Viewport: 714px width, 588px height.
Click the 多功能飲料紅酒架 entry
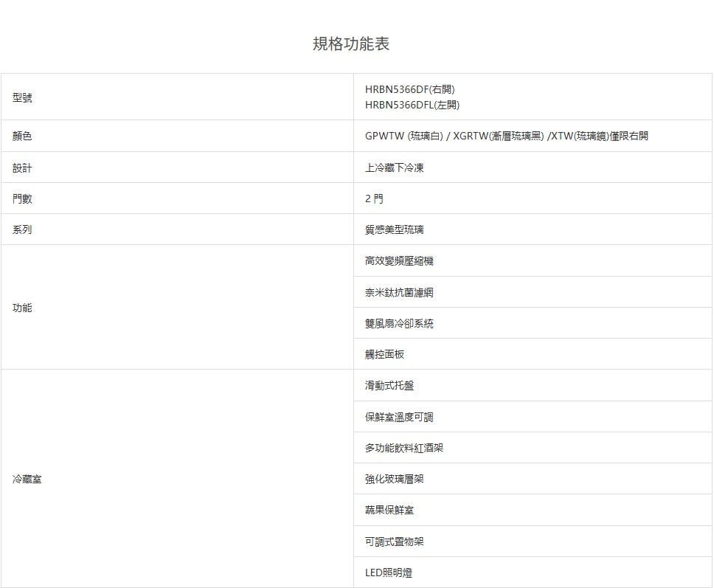pyautogui.click(x=404, y=449)
